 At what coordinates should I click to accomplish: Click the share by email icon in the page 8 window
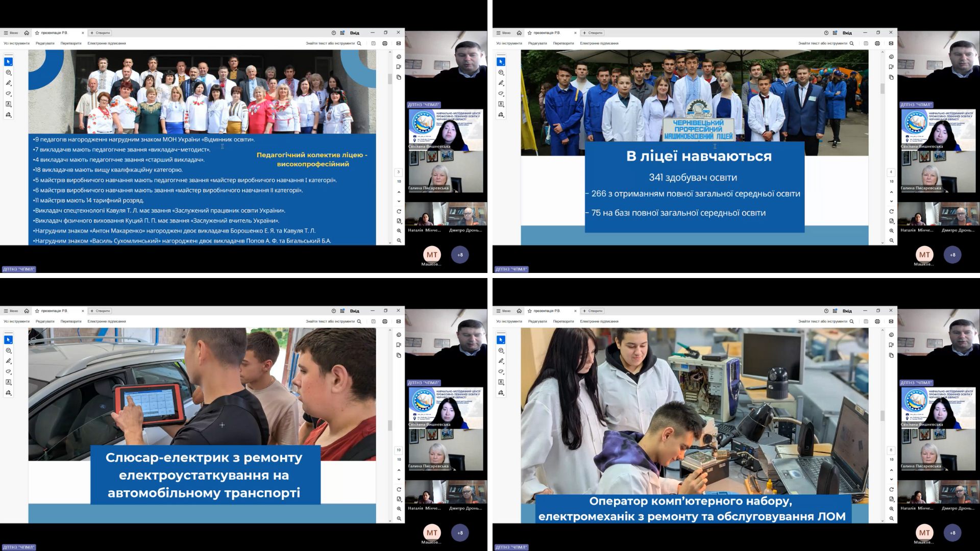pyautogui.click(x=891, y=321)
